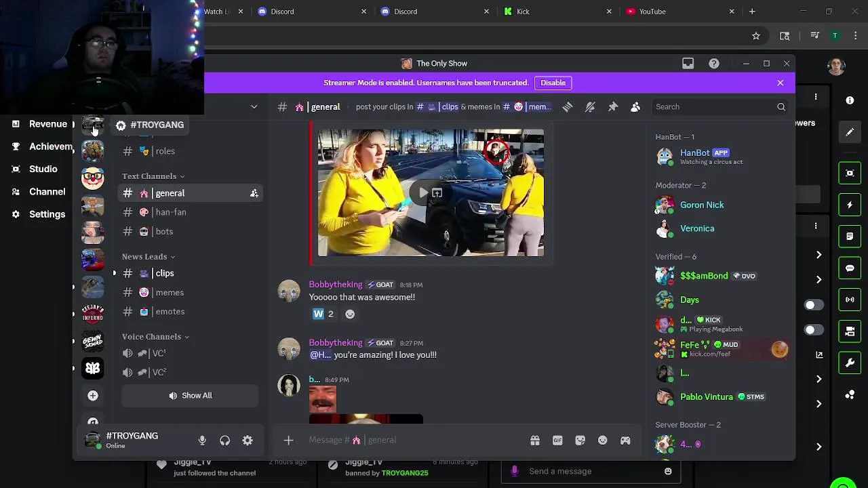Deafen with the headphones icon
The width and height of the screenshot is (868, 488).
point(225,441)
